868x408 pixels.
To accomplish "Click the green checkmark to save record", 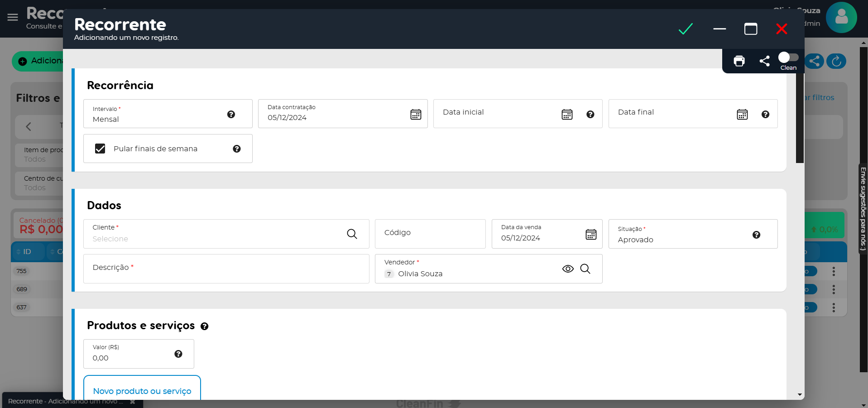I will click(686, 29).
